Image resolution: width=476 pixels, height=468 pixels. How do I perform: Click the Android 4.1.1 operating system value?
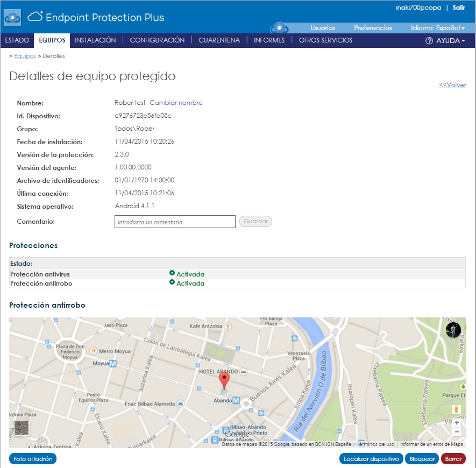coord(134,206)
